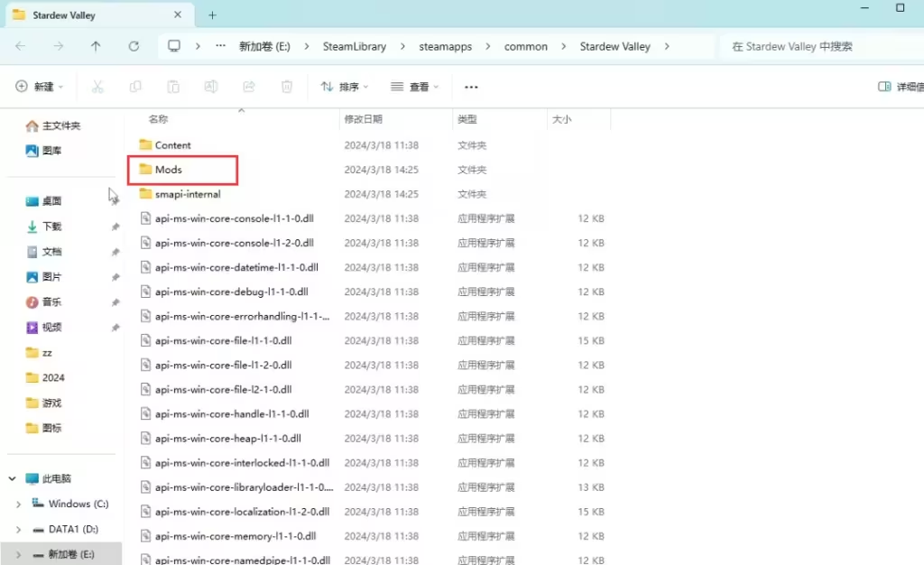Click the Delete trash icon
The width and height of the screenshot is (924, 565).
pos(286,88)
